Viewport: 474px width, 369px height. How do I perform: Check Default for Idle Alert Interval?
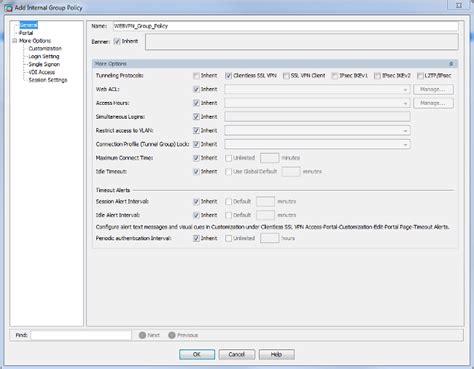[x=228, y=215]
